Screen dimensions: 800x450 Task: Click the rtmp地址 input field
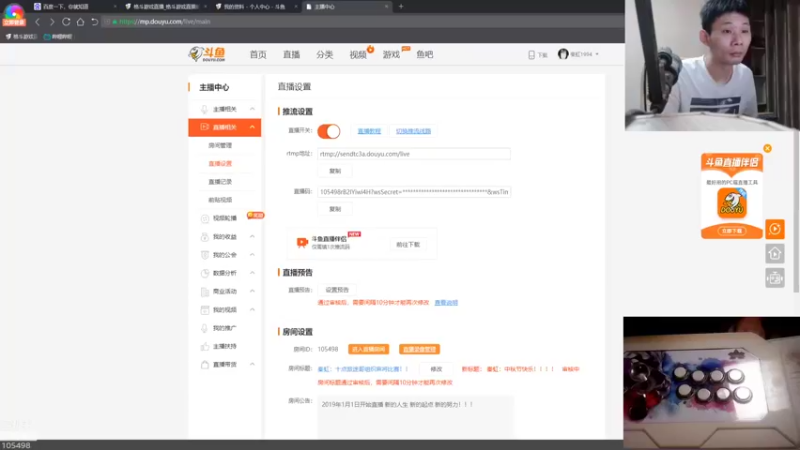coord(414,154)
